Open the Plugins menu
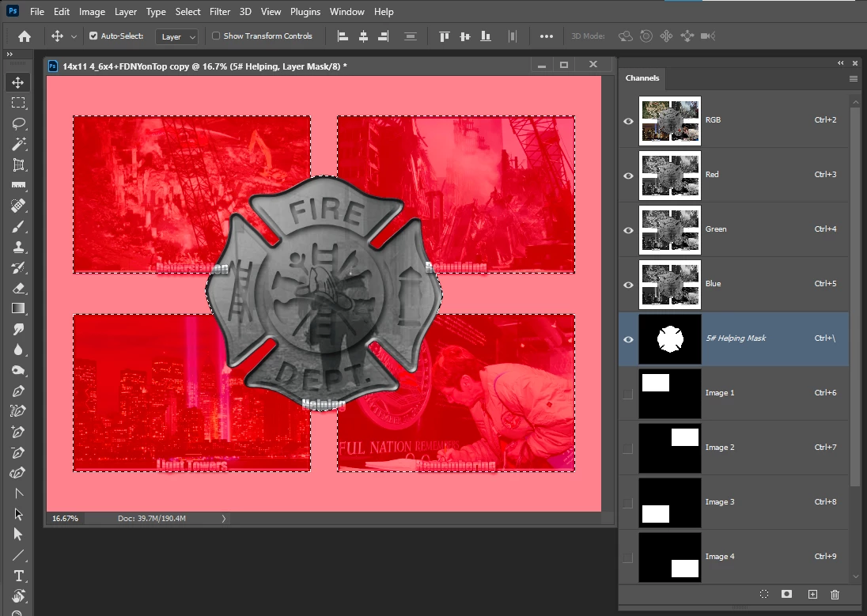Screen dimensions: 867x616 point(305,12)
